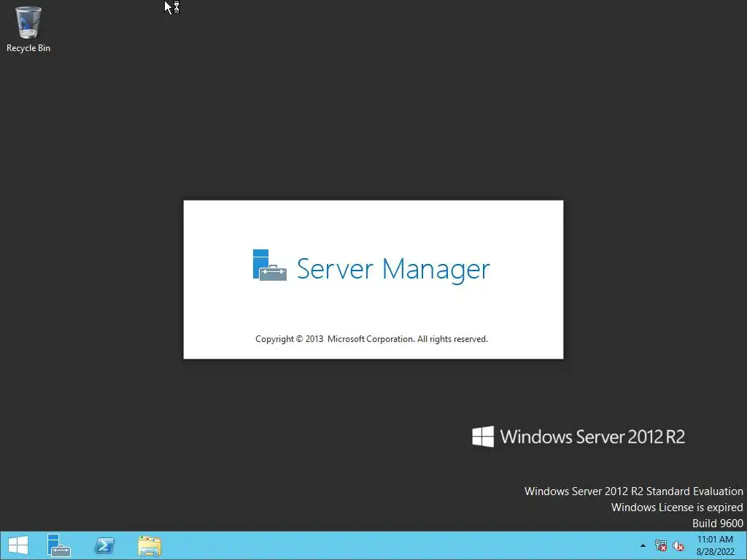This screenshot has width=747, height=560.
Task: Click the network status tray icon
Action: 661,545
